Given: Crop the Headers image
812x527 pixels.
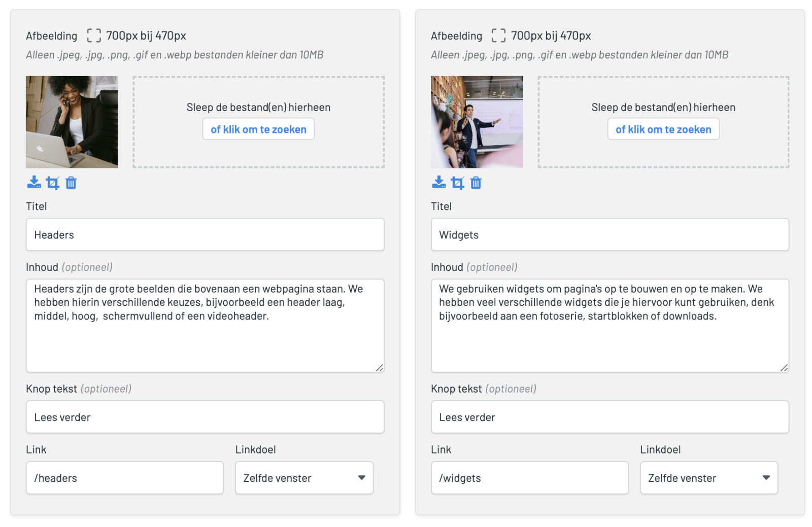Looking at the screenshot, I should click(x=53, y=183).
